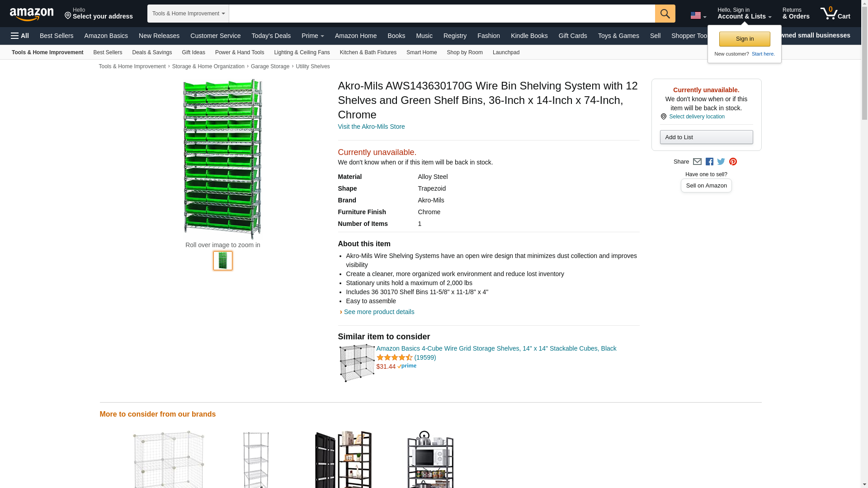Click the delivery location pin icon
This screenshot has width=868, height=488.
coord(663,117)
